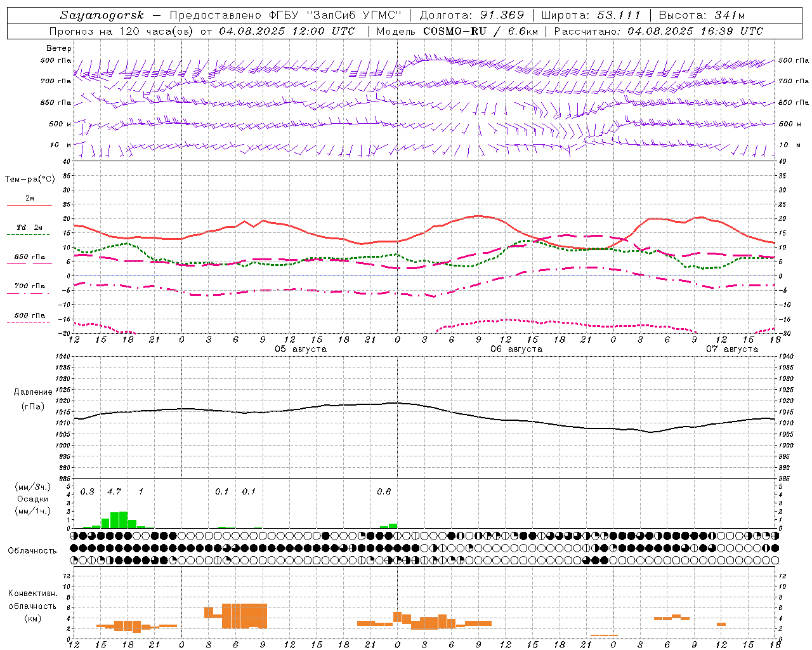Click the 'Конвективн.' convective cloud label

pos(32,594)
